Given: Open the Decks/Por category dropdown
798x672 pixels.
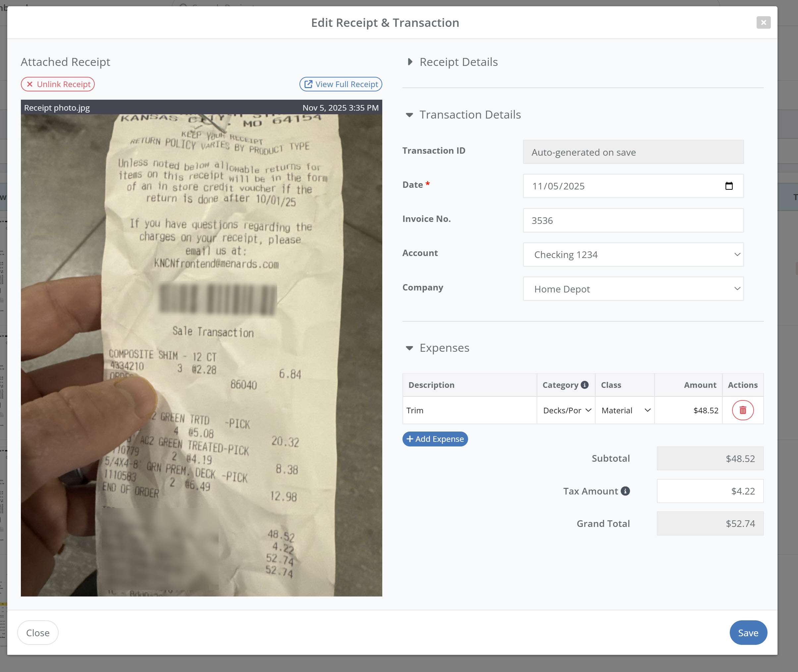Looking at the screenshot, I should 566,410.
